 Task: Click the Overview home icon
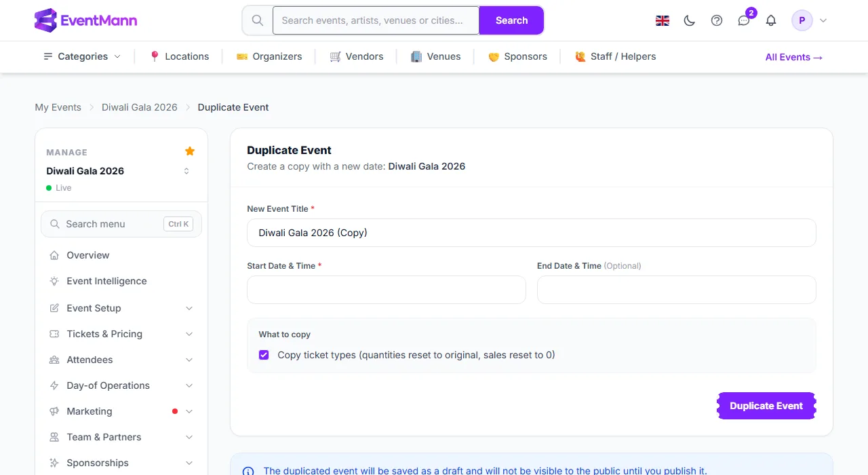pos(54,255)
